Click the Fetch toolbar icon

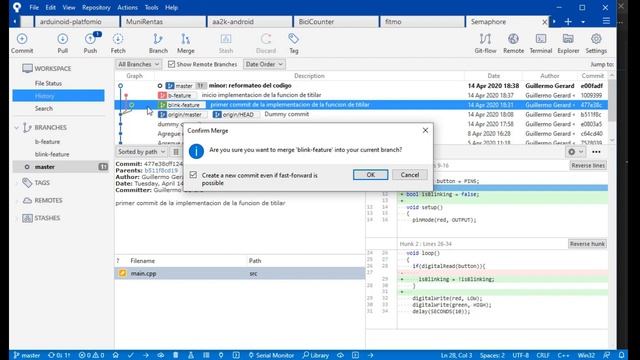coord(118,43)
